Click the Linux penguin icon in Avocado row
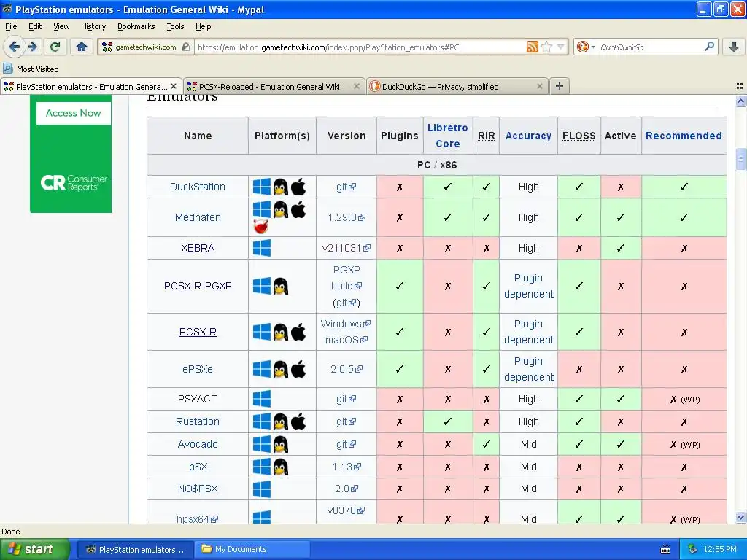The image size is (747, 560). coord(281,444)
